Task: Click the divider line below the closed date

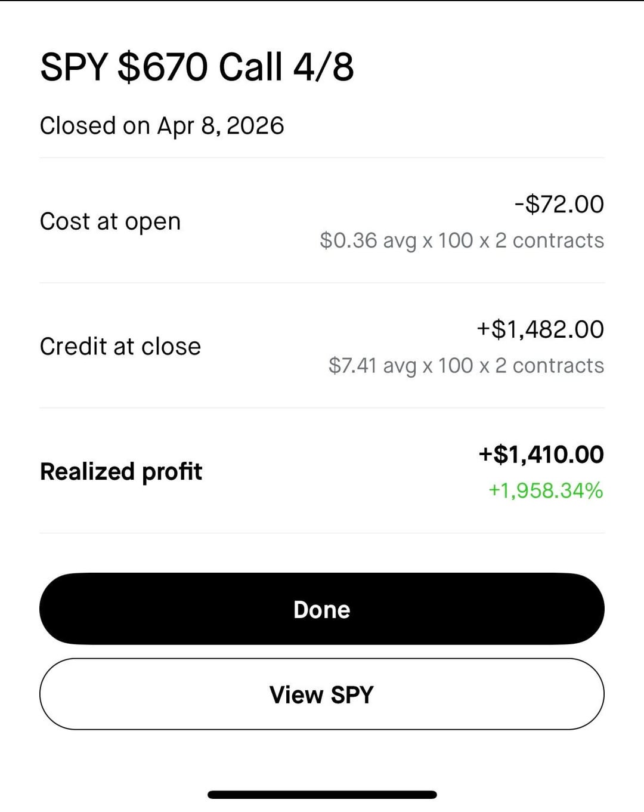Action: coord(322,158)
